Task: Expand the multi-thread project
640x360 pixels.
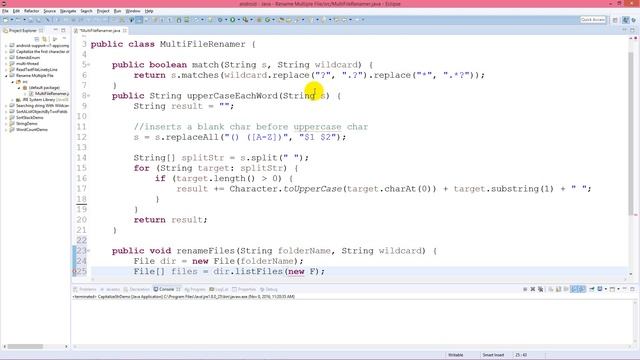Action: (6, 64)
